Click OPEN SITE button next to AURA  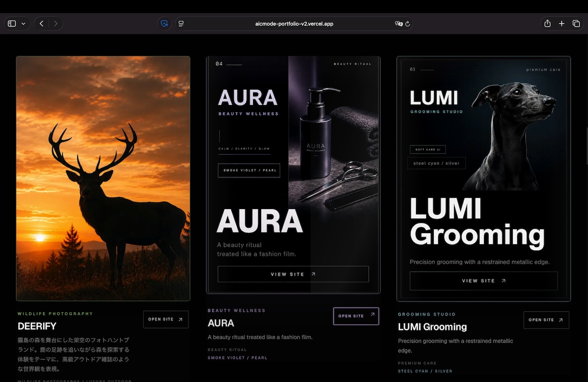point(356,316)
